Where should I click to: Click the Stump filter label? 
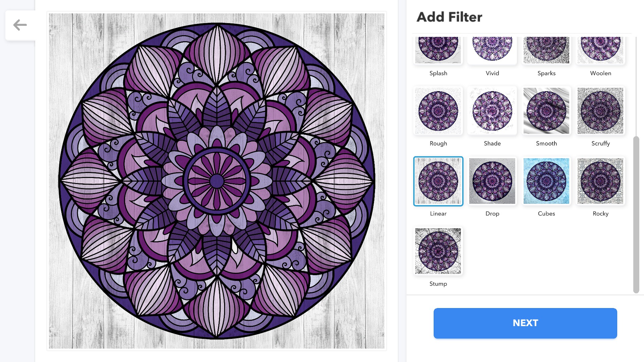click(438, 284)
